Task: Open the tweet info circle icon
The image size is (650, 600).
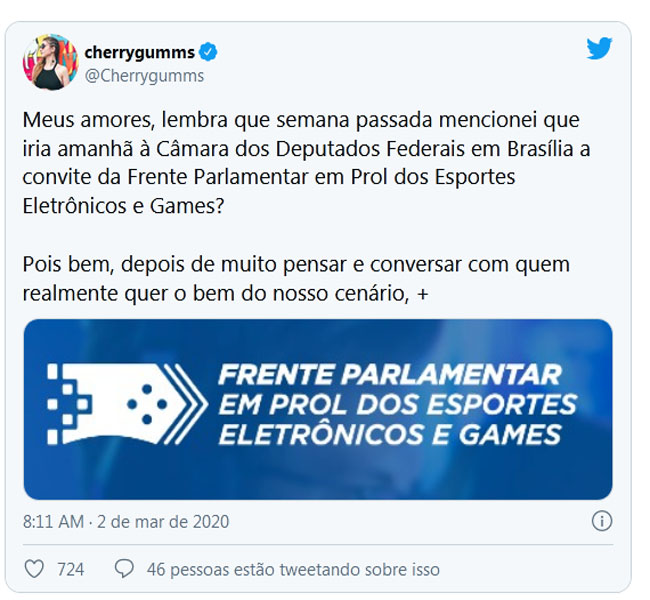Action: point(601,521)
